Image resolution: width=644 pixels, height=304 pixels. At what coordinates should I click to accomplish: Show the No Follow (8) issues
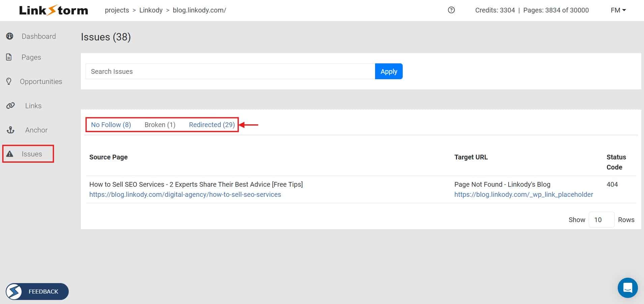point(111,125)
